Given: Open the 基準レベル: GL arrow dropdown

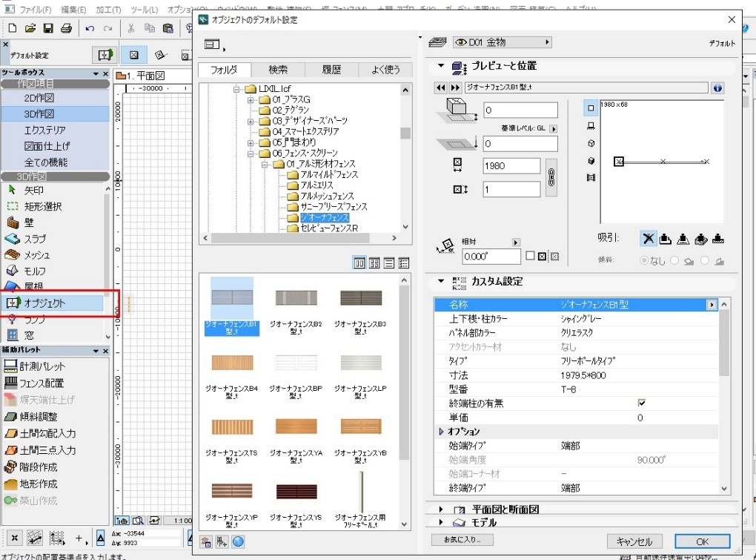Looking at the screenshot, I should point(554,129).
